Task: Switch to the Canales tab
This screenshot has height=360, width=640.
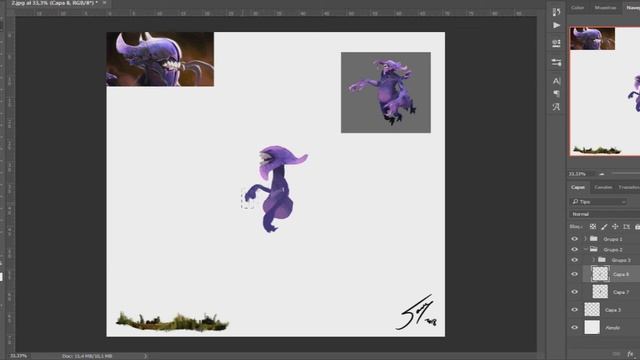Action: click(603, 187)
